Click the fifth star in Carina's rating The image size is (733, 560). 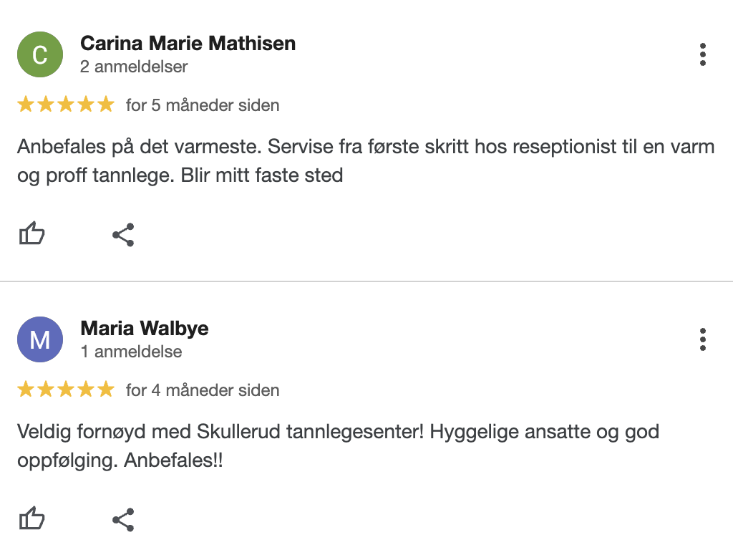tap(106, 105)
